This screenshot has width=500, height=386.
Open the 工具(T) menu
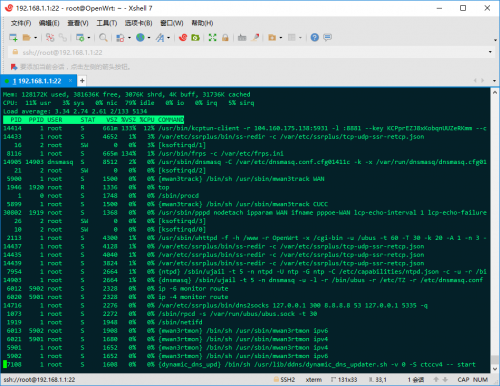coord(107,23)
